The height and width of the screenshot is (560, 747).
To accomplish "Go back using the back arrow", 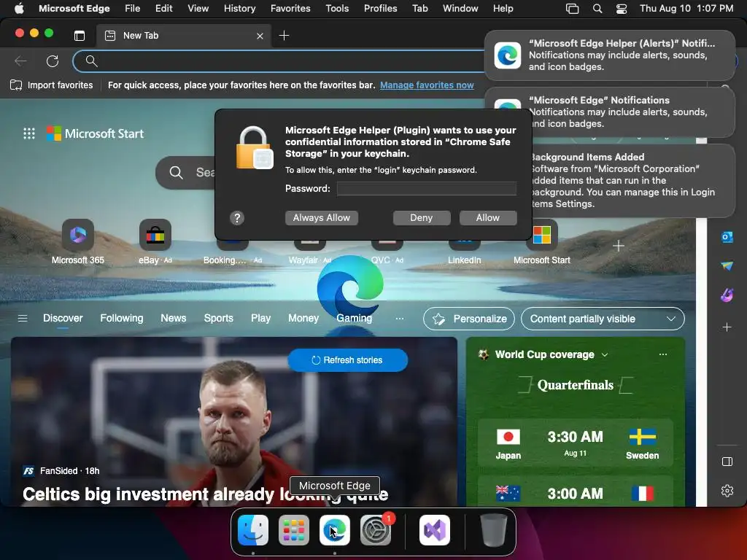I will tap(20, 61).
